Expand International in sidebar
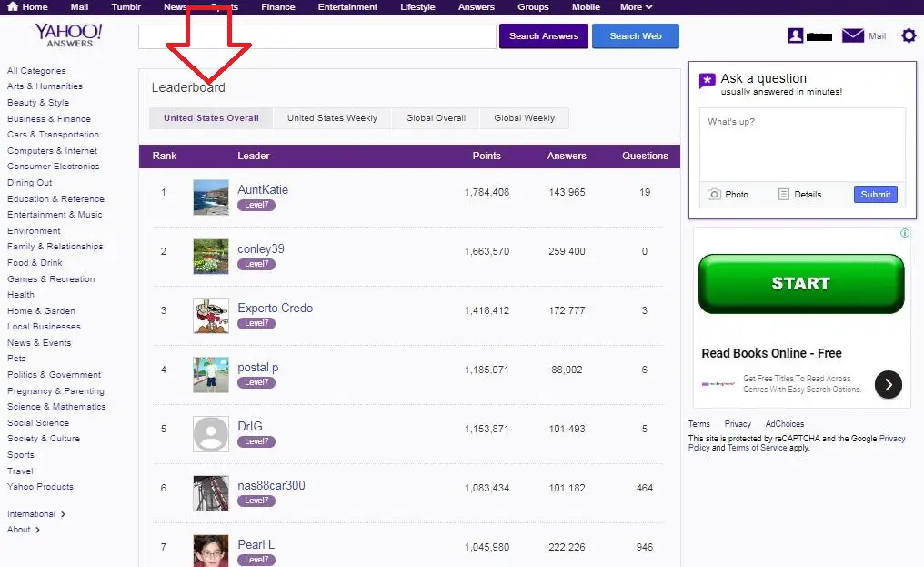Image resolution: width=924 pixels, height=567 pixels. tap(36, 514)
